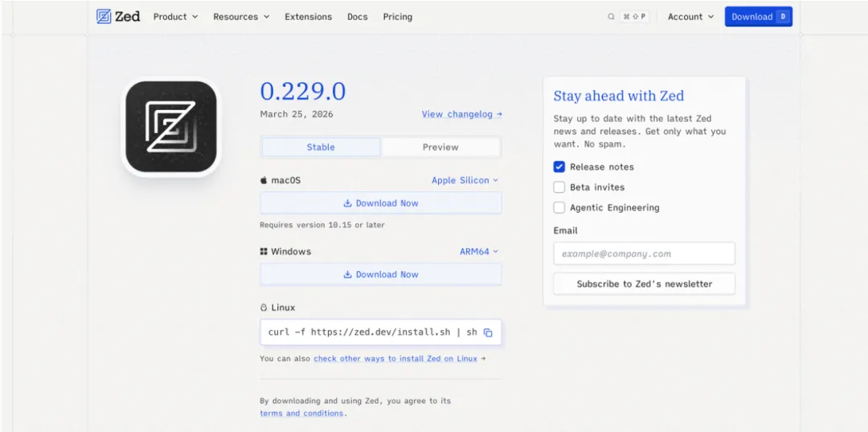This screenshot has width=868, height=432.
Task: Click the keyboard shortcut badge near search
Action: [634, 17]
